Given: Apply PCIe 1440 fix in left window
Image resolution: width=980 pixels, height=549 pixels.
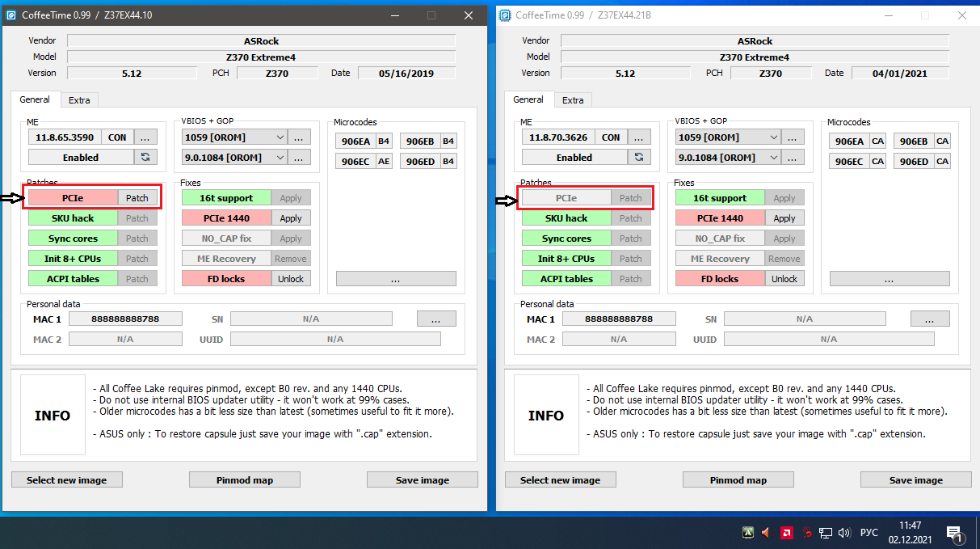Looking at the screenshot, I should pos(291,218).
